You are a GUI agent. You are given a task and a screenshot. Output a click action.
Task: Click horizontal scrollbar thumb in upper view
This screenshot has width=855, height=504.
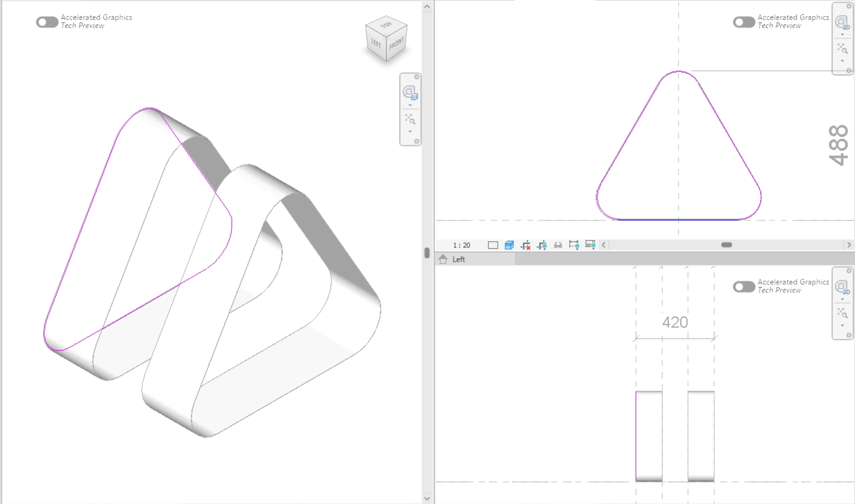coord(726,245)
